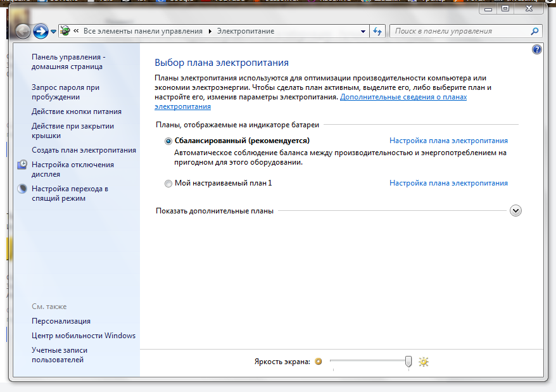Select the Сбалансированный power plan radio button
The width and height of the screenshot is (556, 392).
(168, 141)
